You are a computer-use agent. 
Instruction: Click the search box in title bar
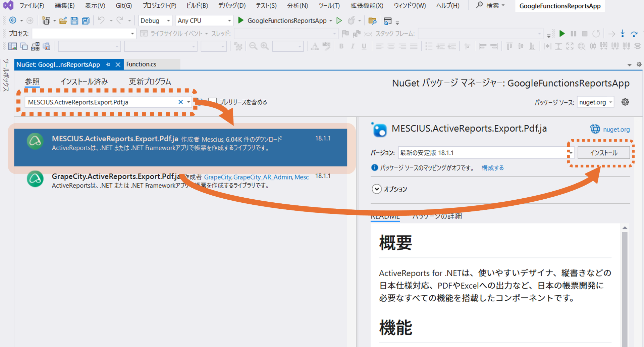tap(490, 5)
